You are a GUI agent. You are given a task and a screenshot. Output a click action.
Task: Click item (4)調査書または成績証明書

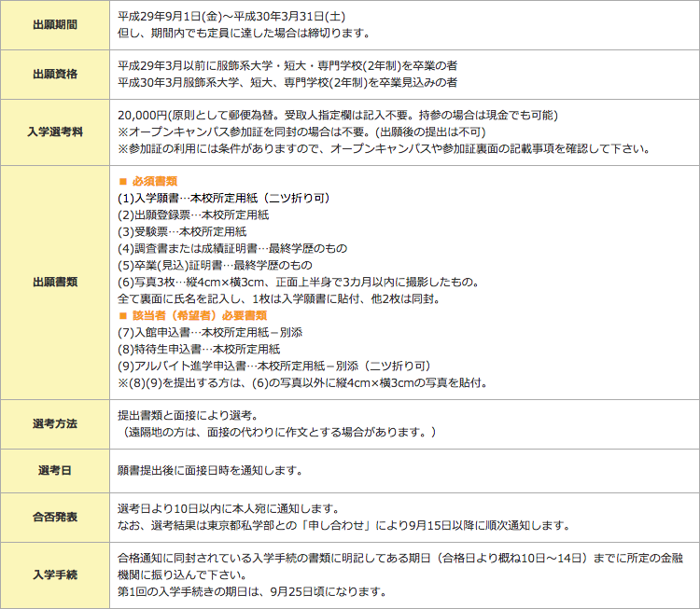click(232, 249)
